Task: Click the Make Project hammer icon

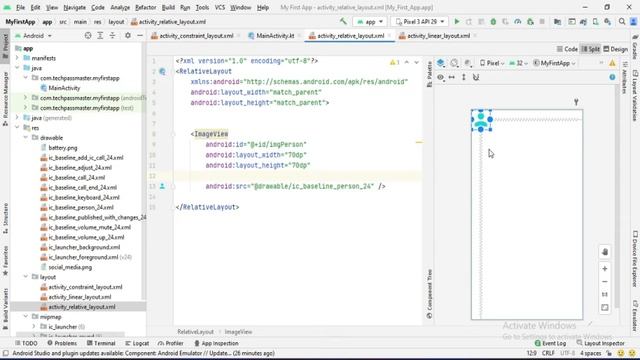Action: coord(343,21)
